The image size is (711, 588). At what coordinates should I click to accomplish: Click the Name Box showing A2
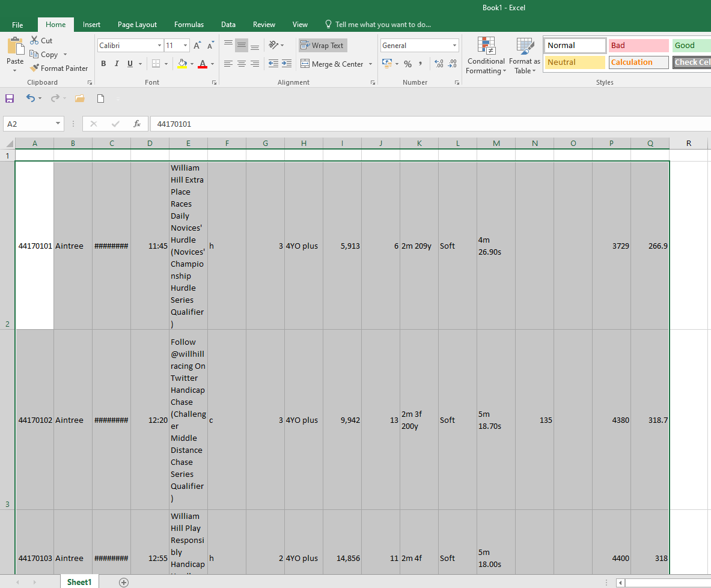click(x=29, y=124)
